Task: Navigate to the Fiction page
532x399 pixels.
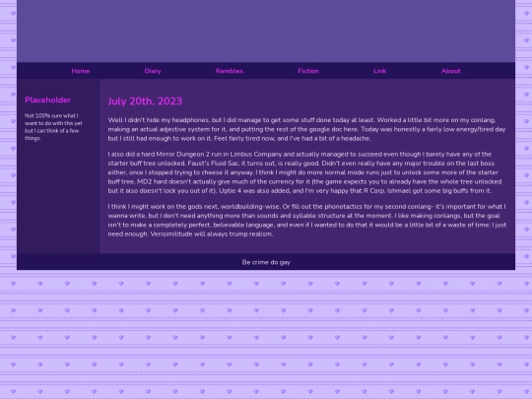Action: coord(308,71)
